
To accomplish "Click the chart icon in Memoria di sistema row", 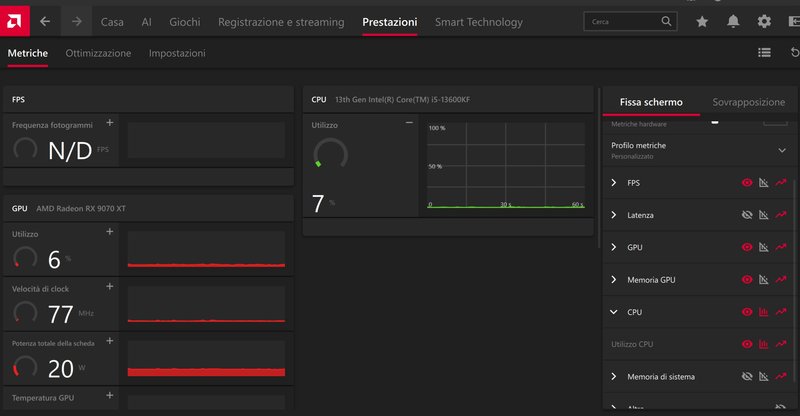I will coord(764,377).
